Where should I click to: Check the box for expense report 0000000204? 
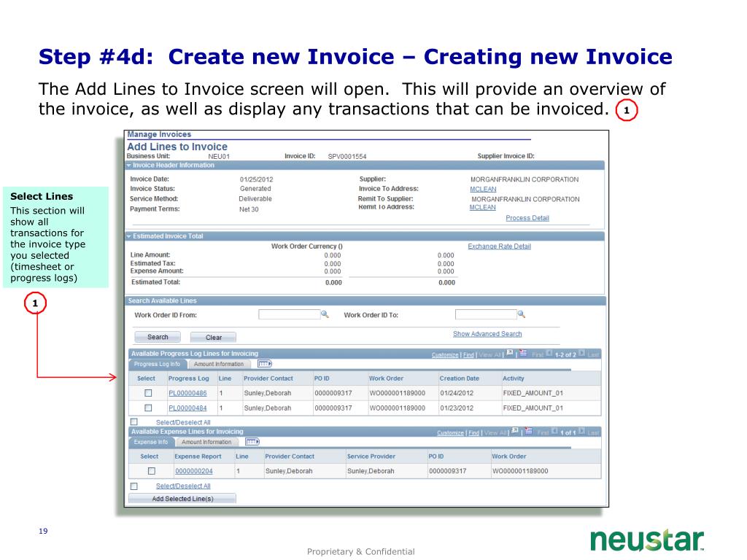152,471
